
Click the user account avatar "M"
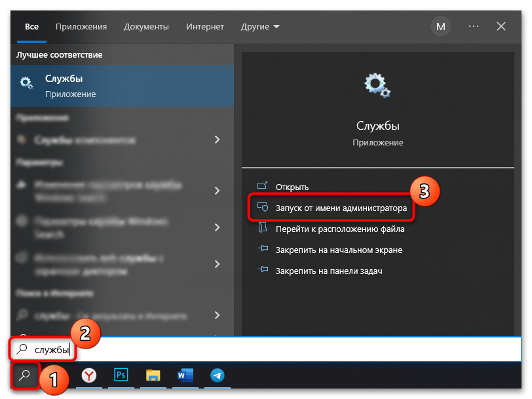click(441, 27)
